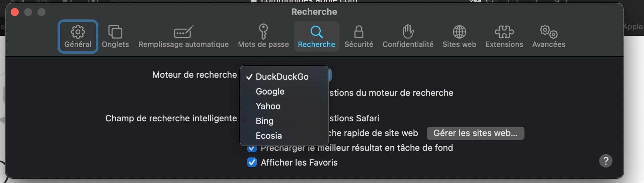Choose Ecosia from the engine menu
This screenshot has height=183, width=644.
pyautogui.click(x=269, y=136)
